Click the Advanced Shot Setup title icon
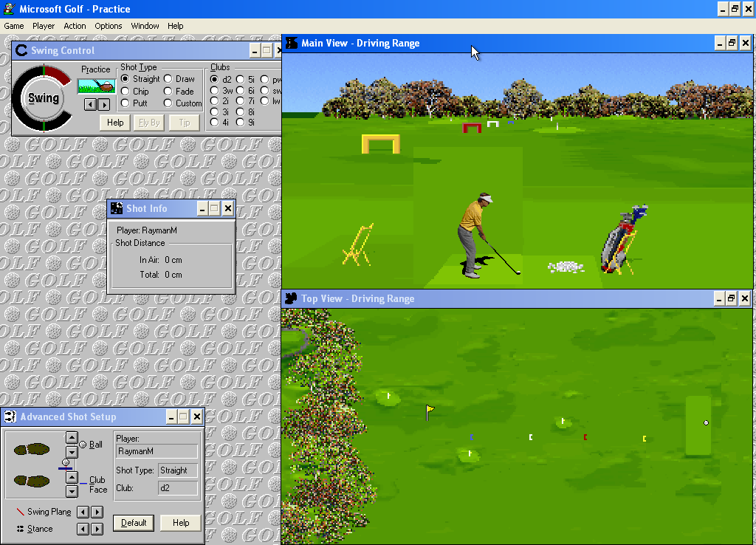Viewport: 756px width, 545px height. 10,417
